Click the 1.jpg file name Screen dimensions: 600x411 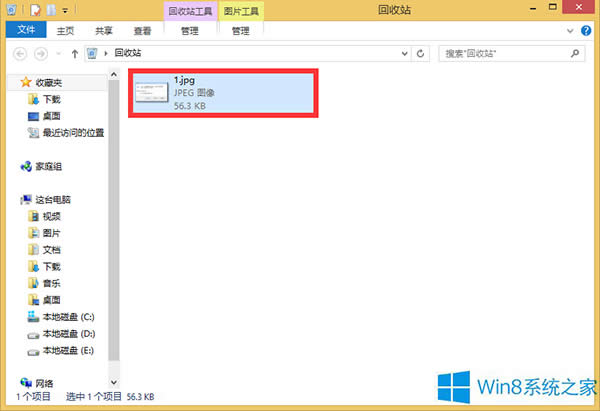[184, 80]
